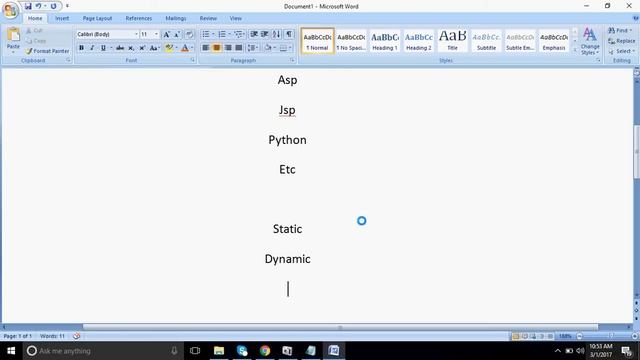The image size is (640, 360).
Task: Launch Google Chrome from taskbar
Action: pos(265,351)
